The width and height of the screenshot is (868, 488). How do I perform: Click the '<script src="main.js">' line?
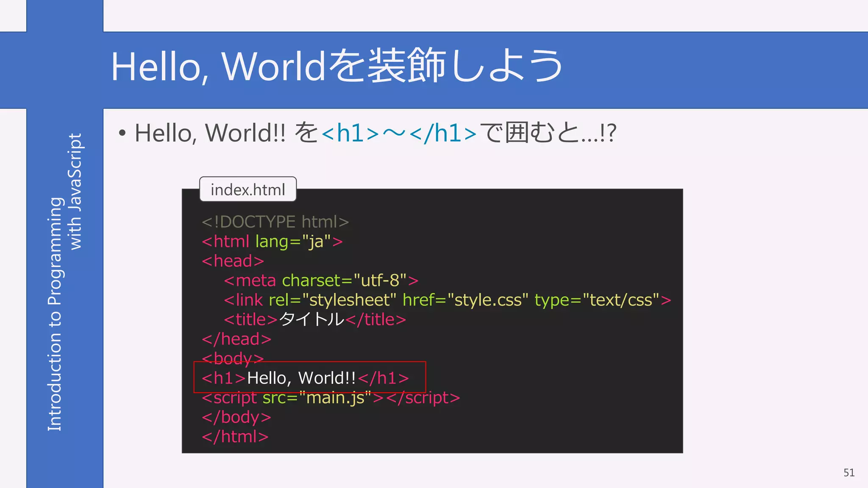coord(331,397)
